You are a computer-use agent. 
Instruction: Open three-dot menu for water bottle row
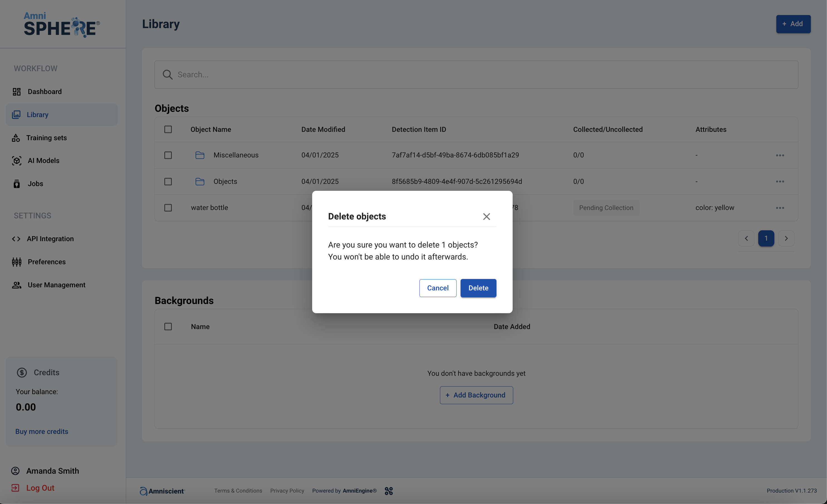tap(780, 208)
